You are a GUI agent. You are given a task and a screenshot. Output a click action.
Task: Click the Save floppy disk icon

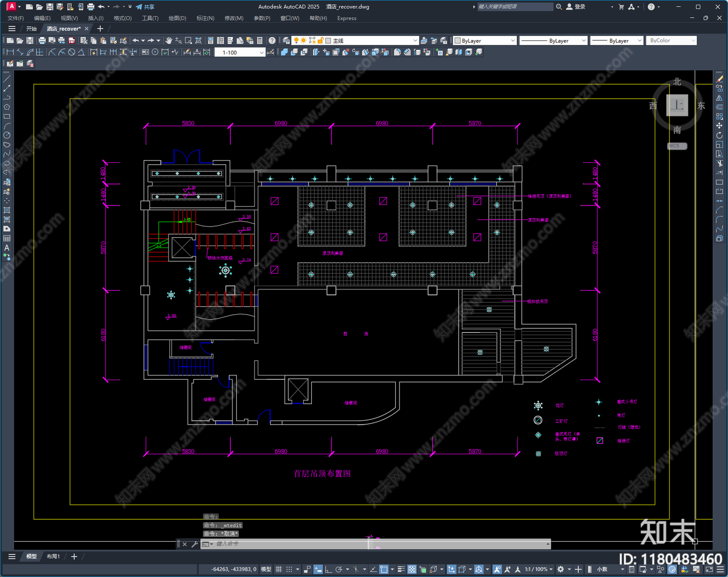[30, 40]
